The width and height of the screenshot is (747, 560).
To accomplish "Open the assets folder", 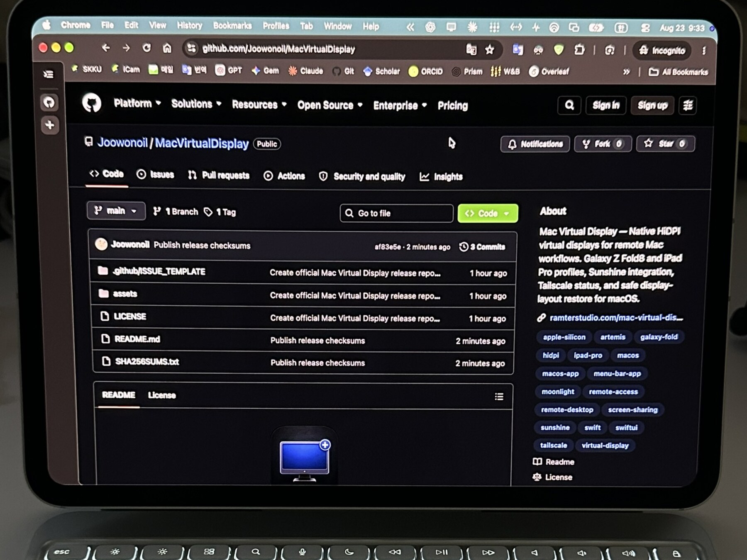I will [125, 294].
